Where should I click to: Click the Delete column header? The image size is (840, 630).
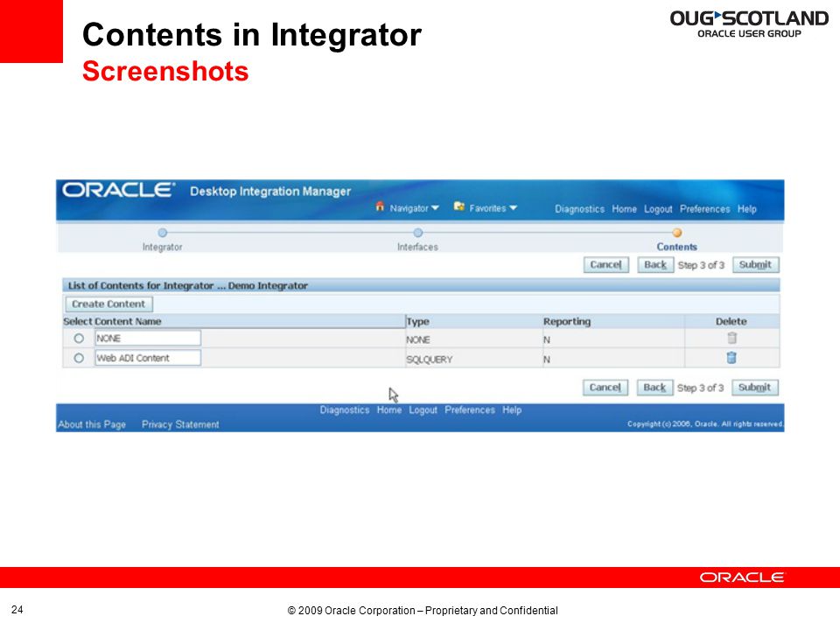tap(731, 321)
